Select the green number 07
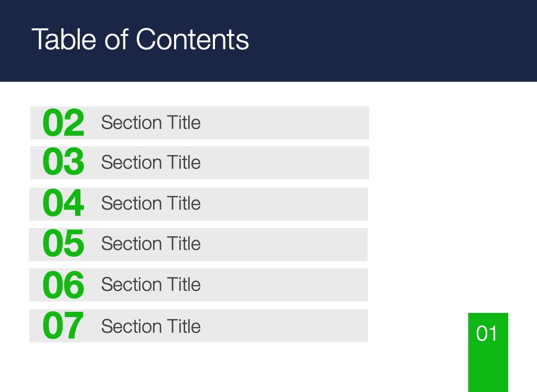Image resolution: width=537 pixels, height=392 pixels. tap(63, 325)
